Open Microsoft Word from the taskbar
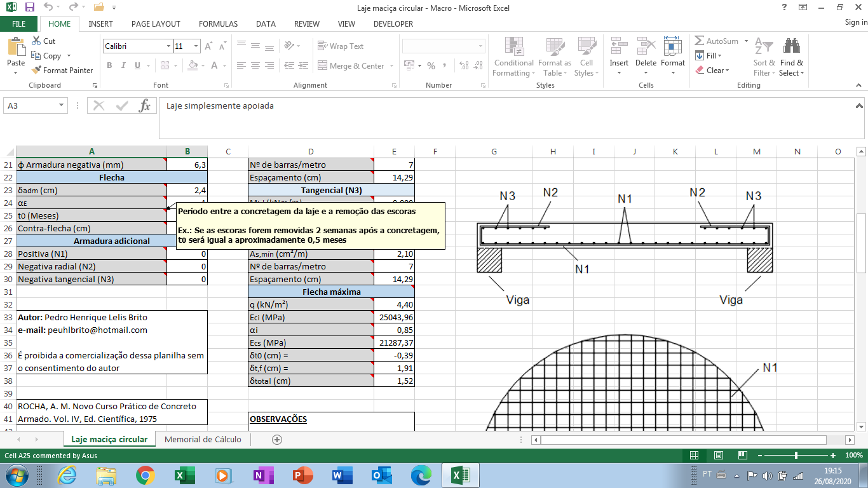 click(x=342, y=475)
